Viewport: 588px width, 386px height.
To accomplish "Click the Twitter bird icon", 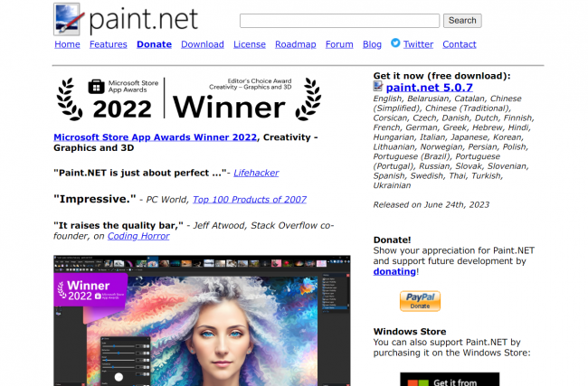I will (395, 42).
